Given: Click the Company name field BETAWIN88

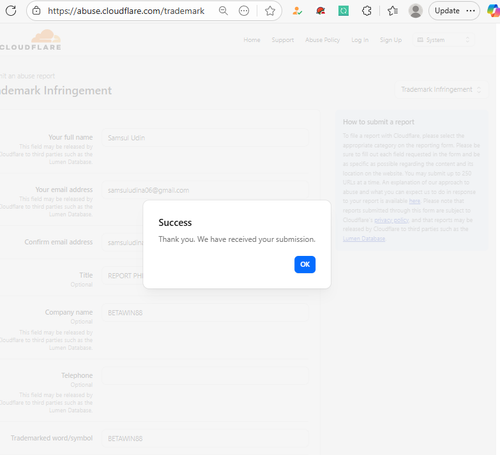Looking at the screenshot, I should pyautogui.click(x=205, y=313).
